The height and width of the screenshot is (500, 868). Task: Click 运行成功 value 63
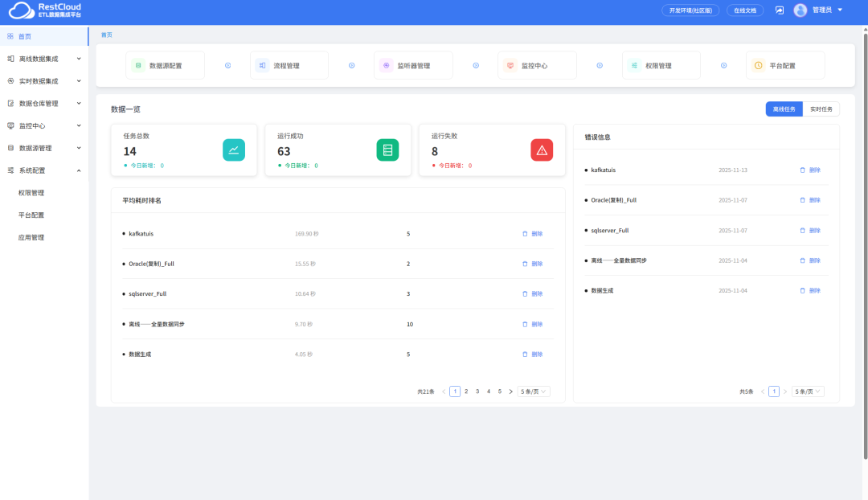[x=284, y=151]
